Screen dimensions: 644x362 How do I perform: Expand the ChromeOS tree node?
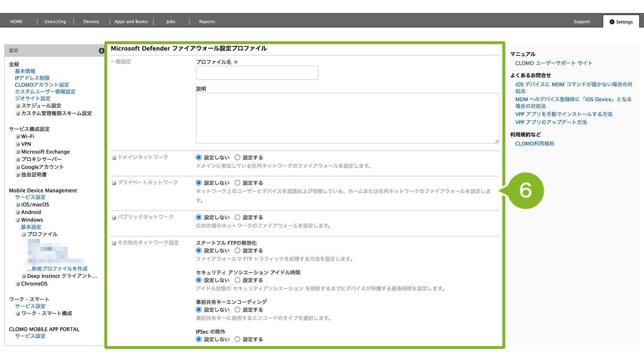(18, 284)
